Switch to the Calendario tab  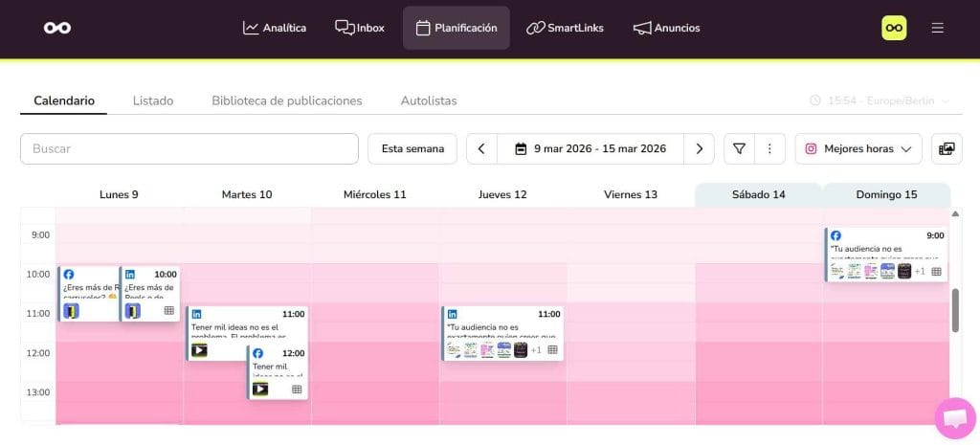[64, 100]
